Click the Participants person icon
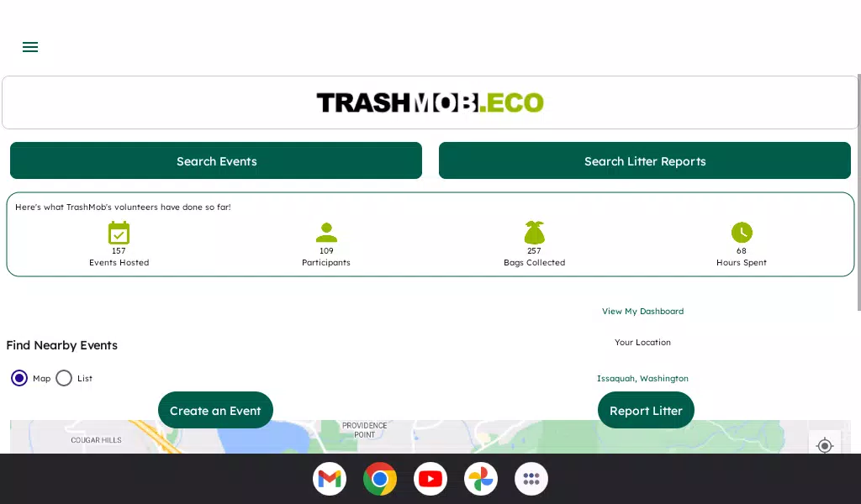861x504 pixels. (326, 233)
